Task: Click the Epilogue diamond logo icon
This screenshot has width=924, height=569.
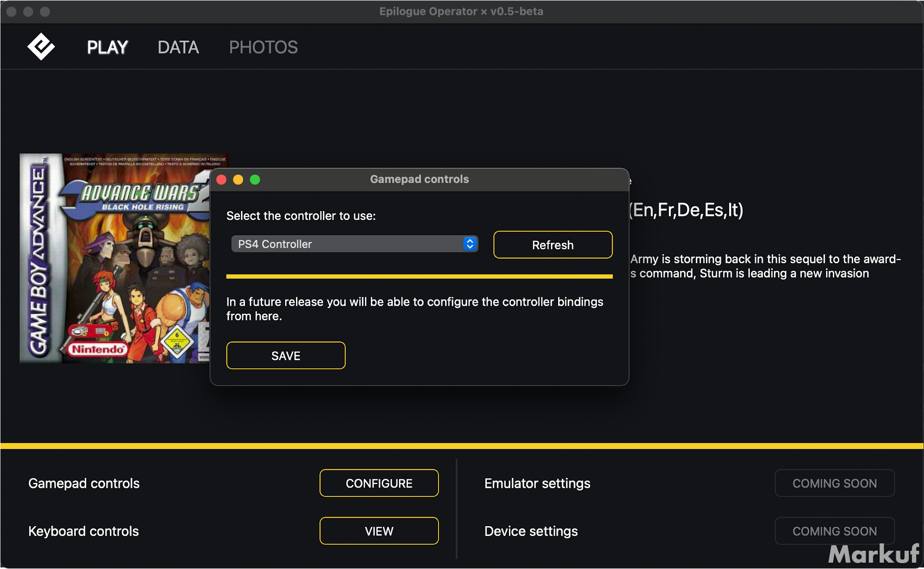Action: tap(41, 46)
